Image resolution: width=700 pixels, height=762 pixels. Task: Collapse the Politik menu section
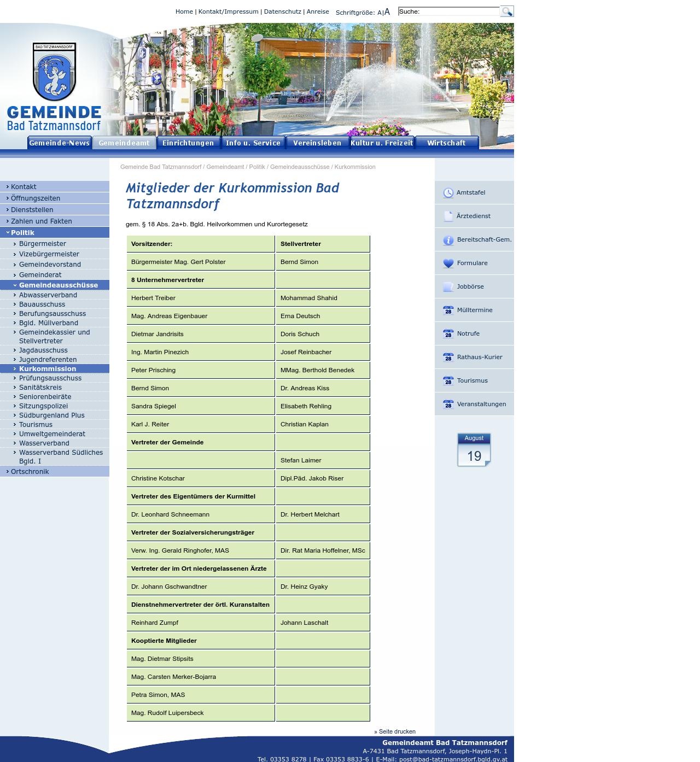pos(55,232)
